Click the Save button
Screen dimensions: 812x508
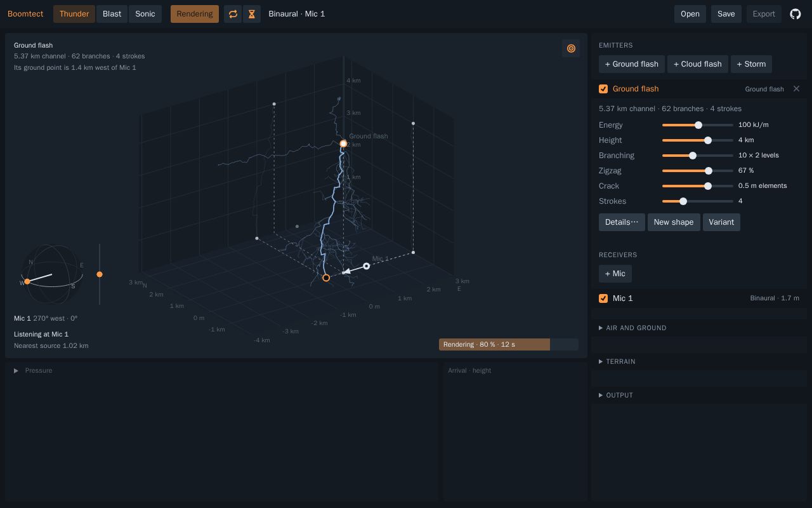tap(726, 14)
